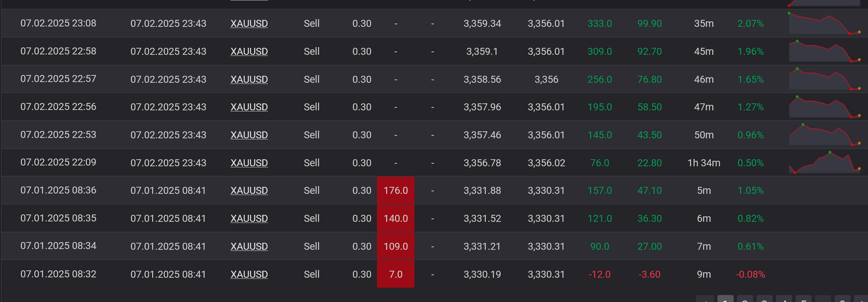
Task: Select the red 7.0 highlighted cell
Action: (x=396, y=274)
